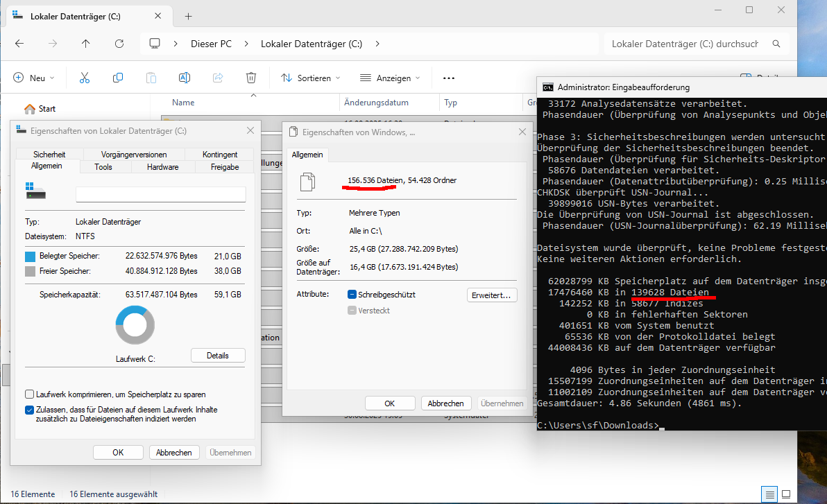Click the Details button under Laufwerk C:

click(x=218, y=356)
